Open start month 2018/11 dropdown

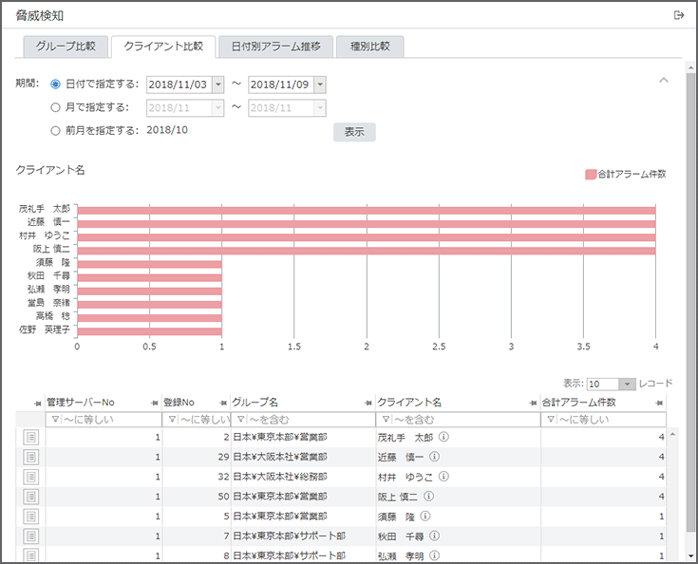(218, 108)
